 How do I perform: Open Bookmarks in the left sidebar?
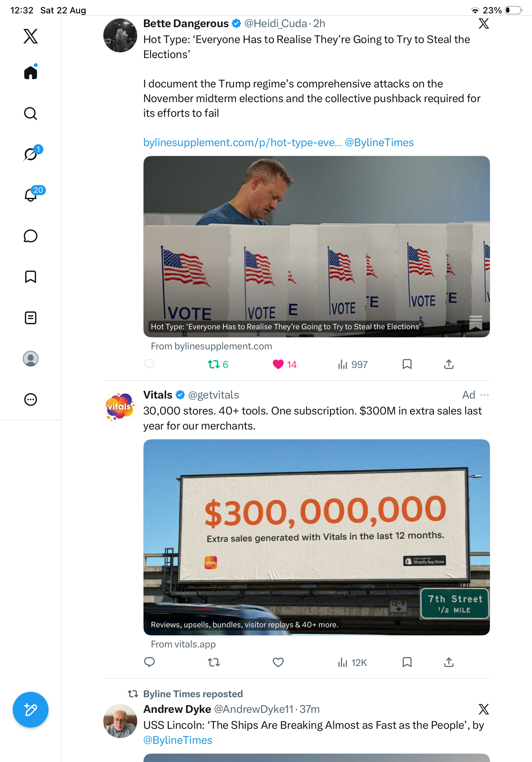(x=31, y=277)
